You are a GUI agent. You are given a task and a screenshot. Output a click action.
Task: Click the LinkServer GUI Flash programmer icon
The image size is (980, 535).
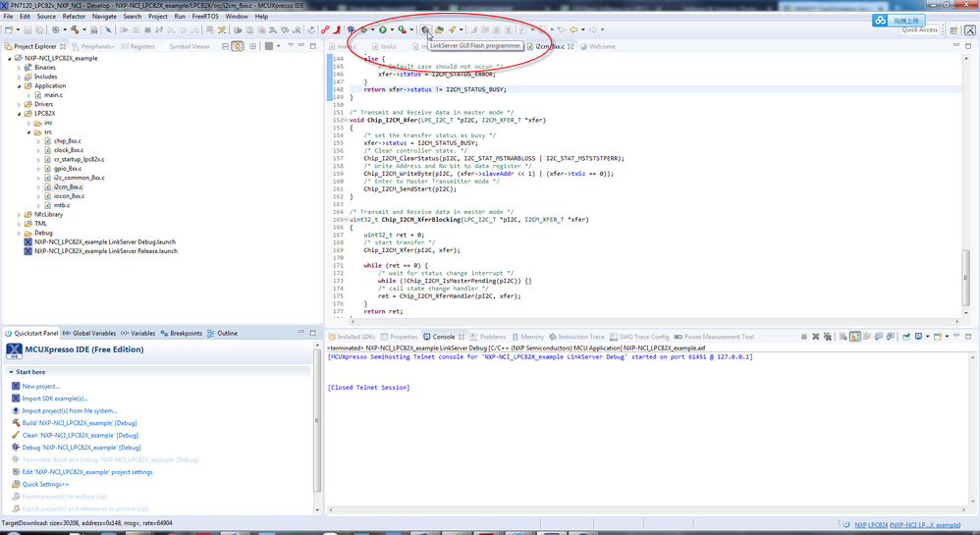coord(425,29)
